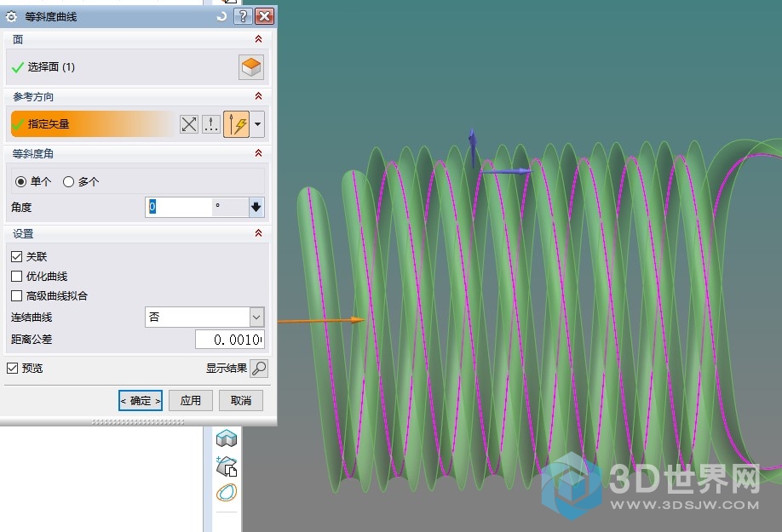Screen dimensions: 782x532
Task: Click the blue horizontal axis arrow handle
Action: tap(507, 171)
